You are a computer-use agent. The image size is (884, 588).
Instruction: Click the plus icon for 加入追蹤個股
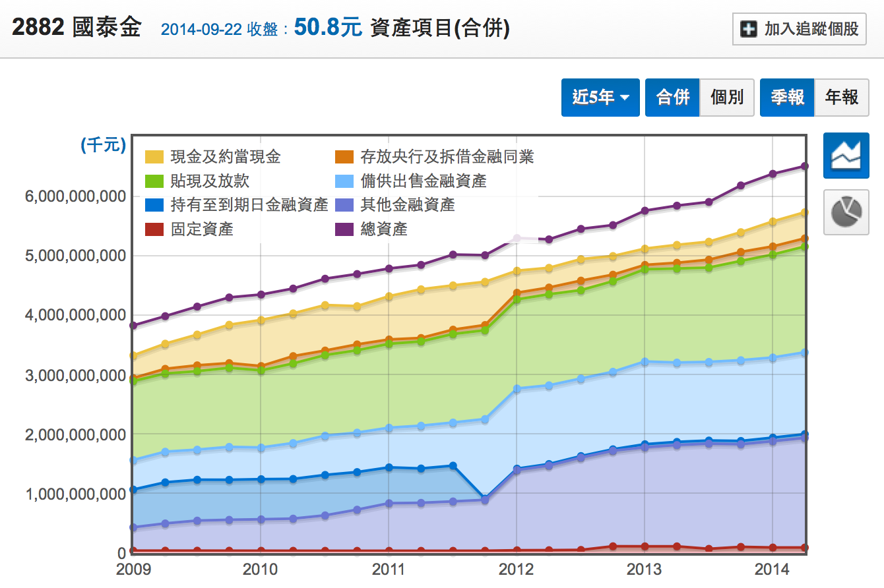749,30
